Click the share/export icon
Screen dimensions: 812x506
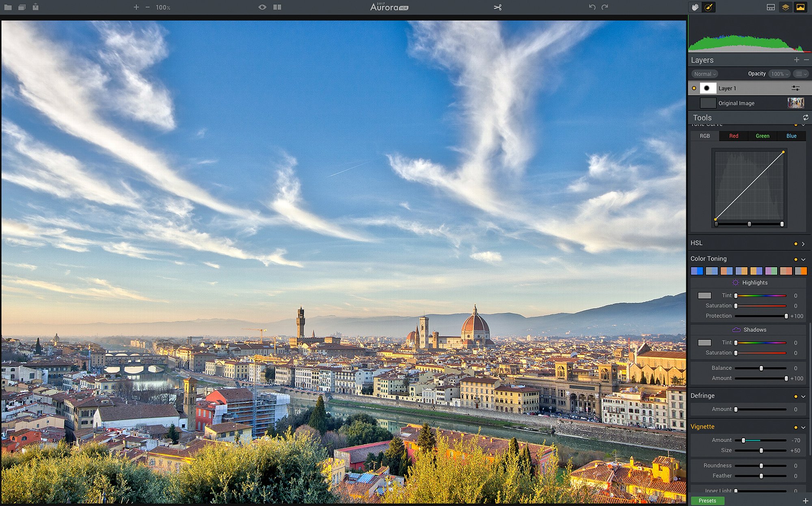[36, 7]
